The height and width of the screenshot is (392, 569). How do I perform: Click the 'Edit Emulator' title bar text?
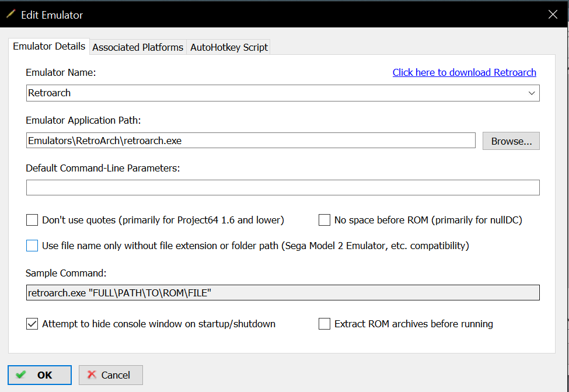coord(52,15)
